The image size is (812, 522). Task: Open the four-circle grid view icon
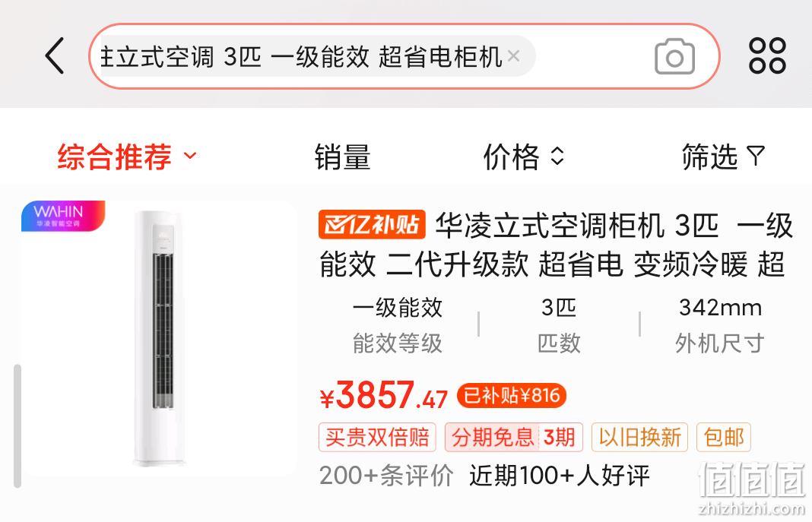[x=767, y=55]
